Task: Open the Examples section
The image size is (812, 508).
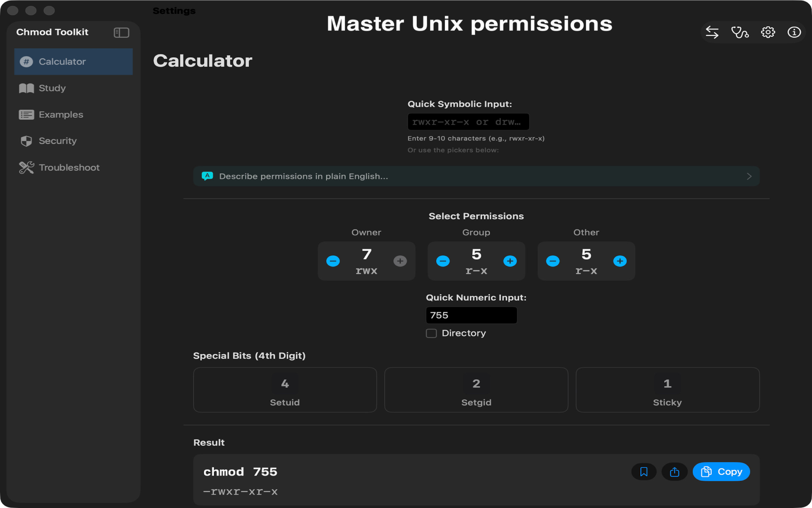Action: [x=74, y=115]
